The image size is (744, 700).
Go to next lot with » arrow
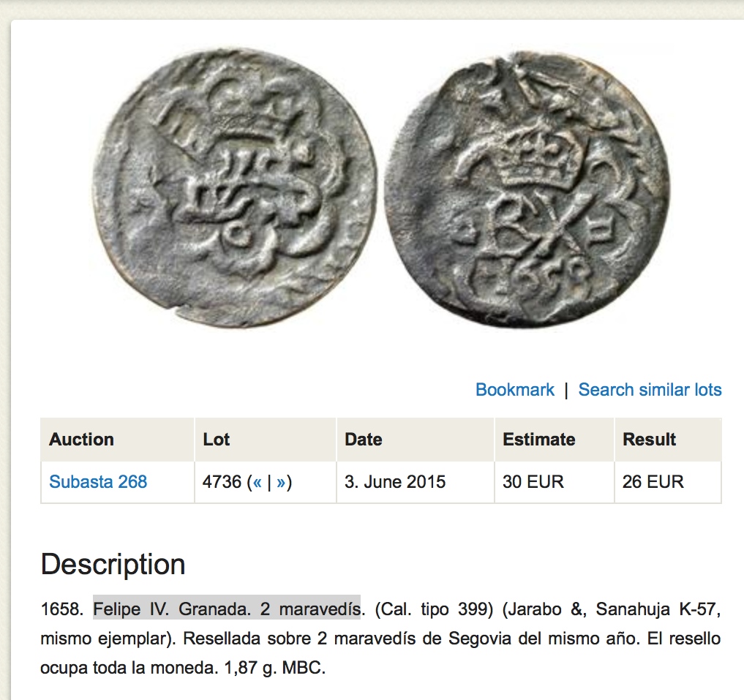pyautogui.click(x=281, y=482)
